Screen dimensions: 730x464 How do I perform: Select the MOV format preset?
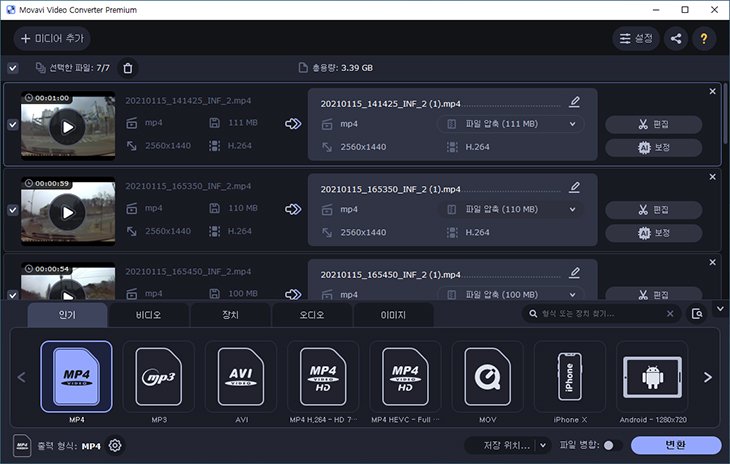[x=487, y=377]
